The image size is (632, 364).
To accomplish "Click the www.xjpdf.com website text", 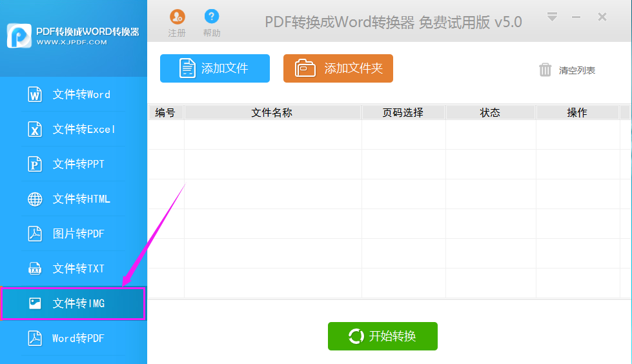I will click(x=72, y=43).
